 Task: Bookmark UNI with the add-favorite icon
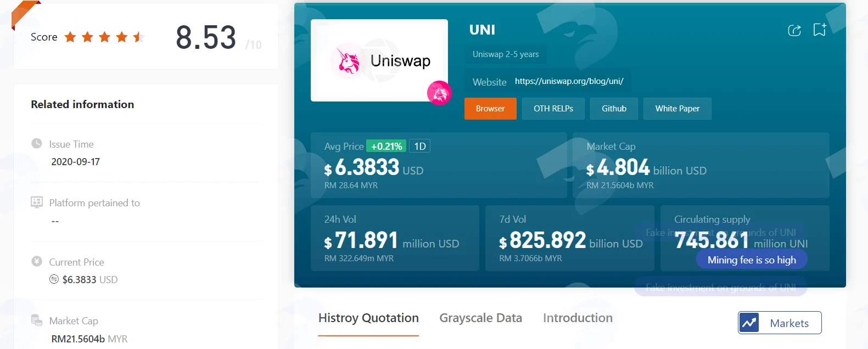(820, 30)
